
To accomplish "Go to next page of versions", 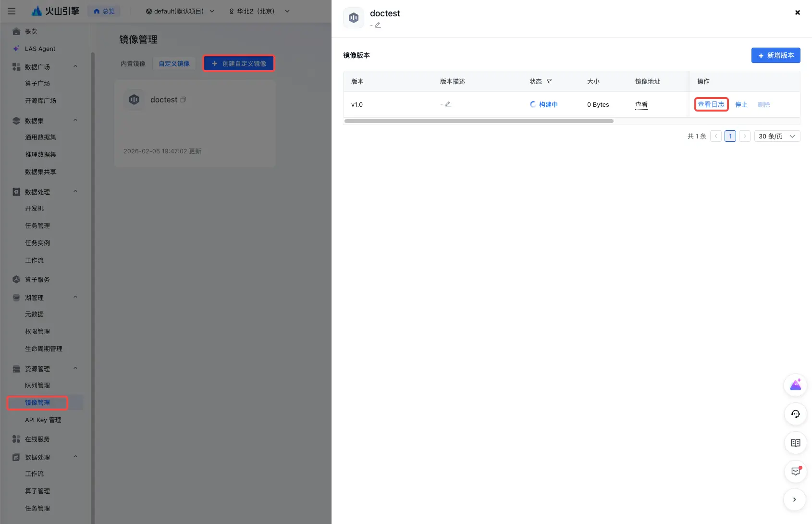I will (x=745, y=136).
